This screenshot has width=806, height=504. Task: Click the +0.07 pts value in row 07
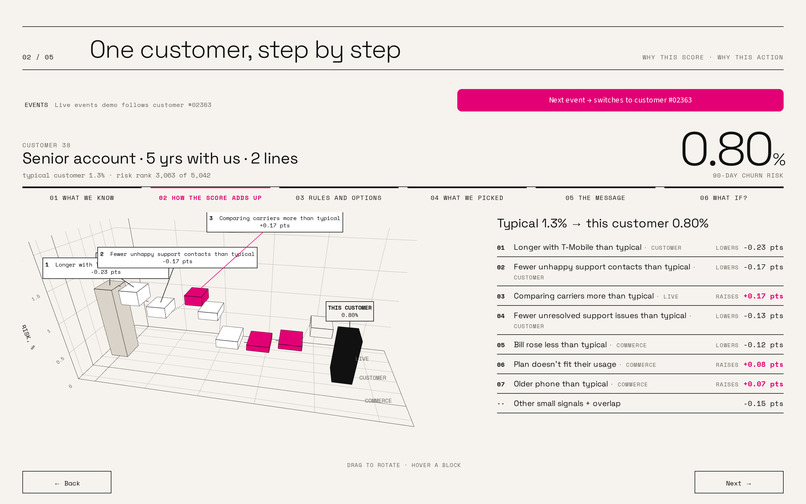763,384
